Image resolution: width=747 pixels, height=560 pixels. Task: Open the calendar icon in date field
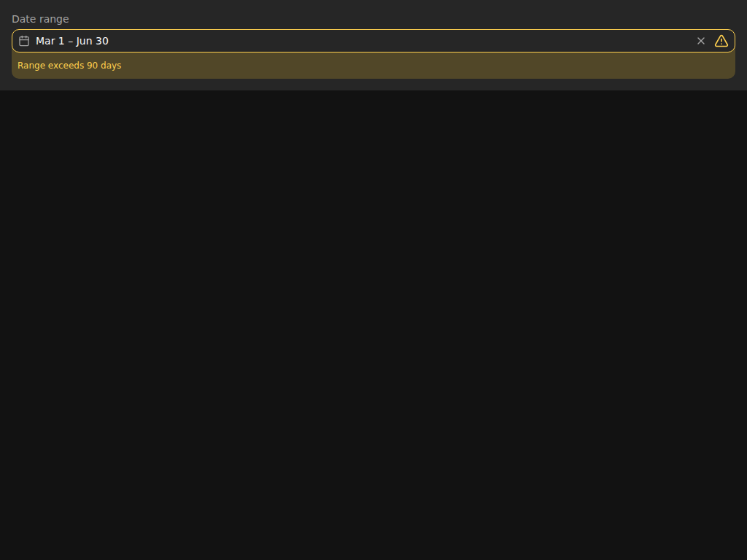pos(24,41)
